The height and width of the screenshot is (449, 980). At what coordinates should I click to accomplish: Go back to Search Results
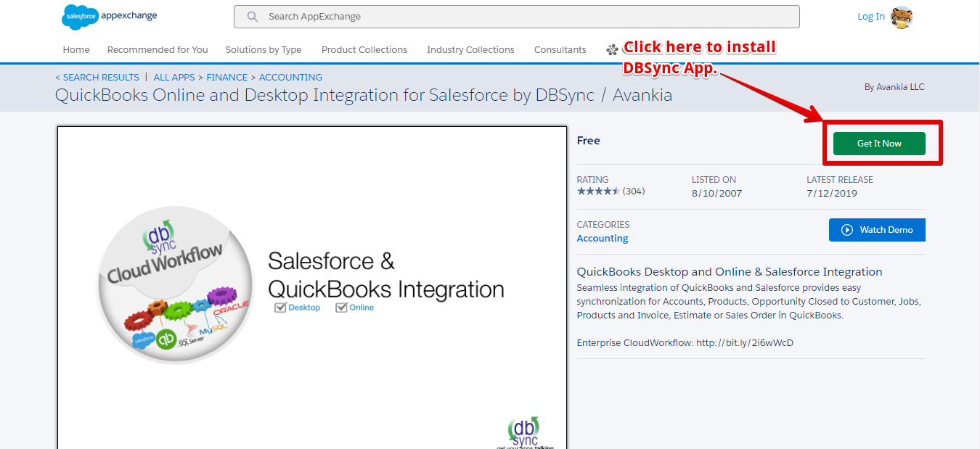tap(97, 77)
